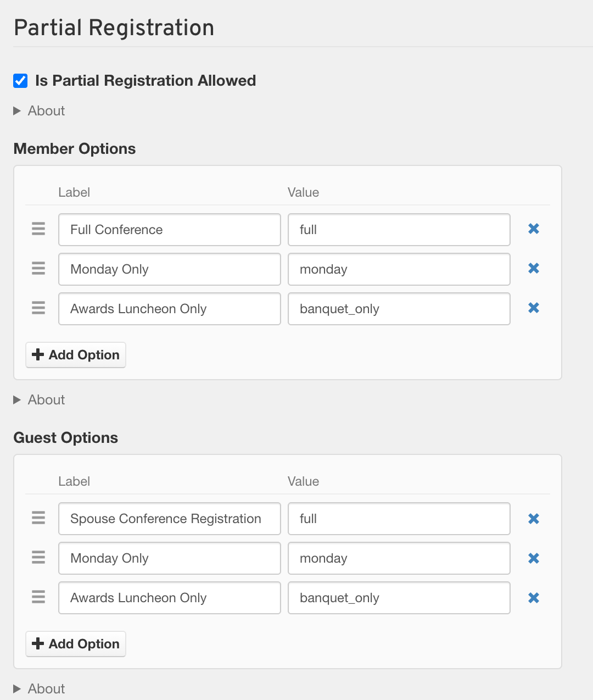Edit the Full Conference label field
The width and height of the screenshot is (593, 700).
170,230
